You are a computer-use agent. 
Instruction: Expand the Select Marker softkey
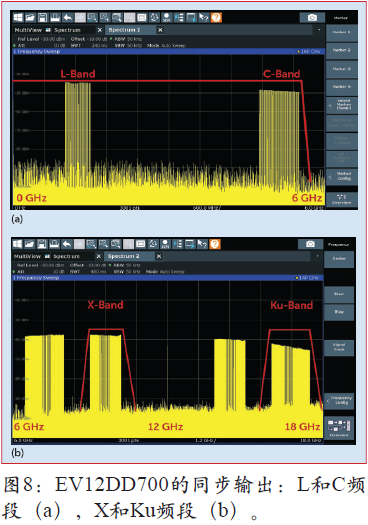point(342,105)
